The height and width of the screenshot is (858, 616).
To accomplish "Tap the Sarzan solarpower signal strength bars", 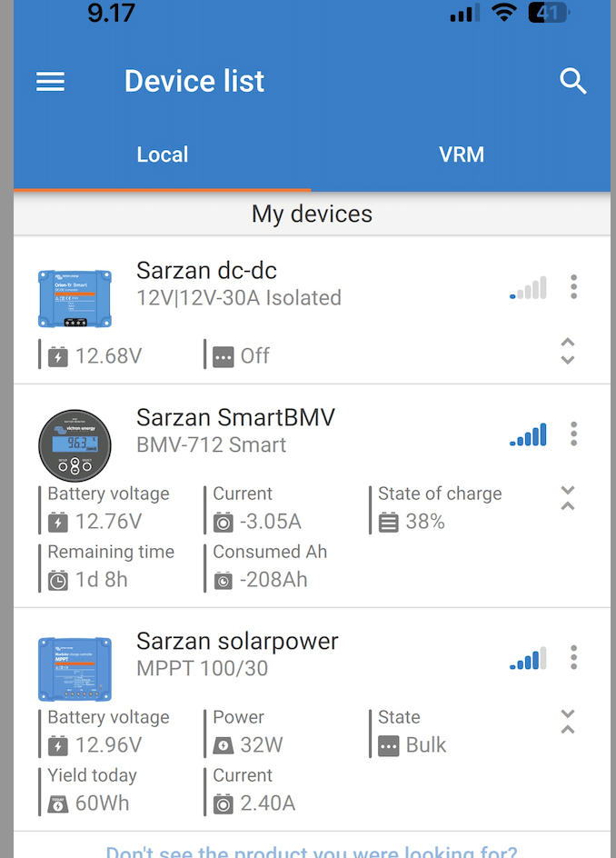I will (528, 659).
